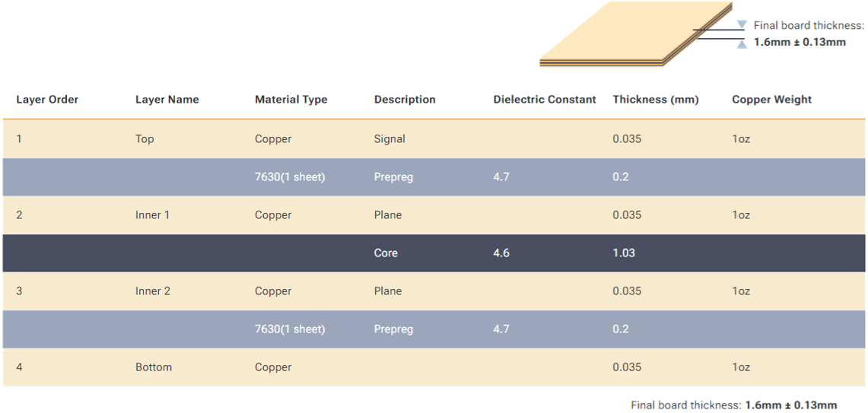The image size is (868, 413).
Task: Select the Inner 1 plane layer
Action: (434, 214)
